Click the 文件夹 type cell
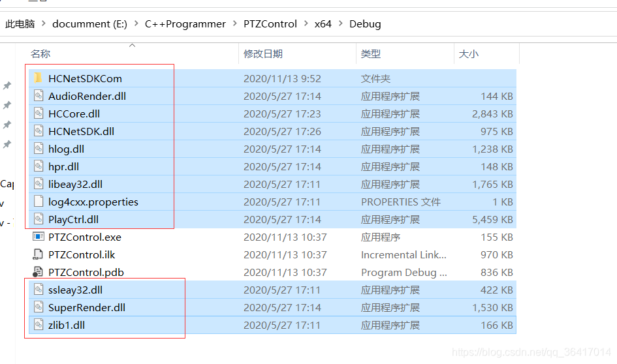Image resolution: width=617 pixels, height=364 pixels. tap(375, 79)
